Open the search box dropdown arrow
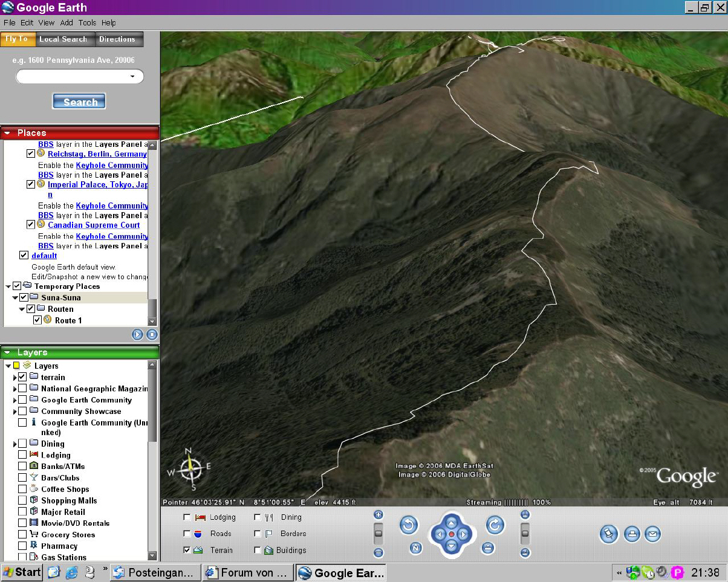Viewport: 728px width, 582px height. 132,77
